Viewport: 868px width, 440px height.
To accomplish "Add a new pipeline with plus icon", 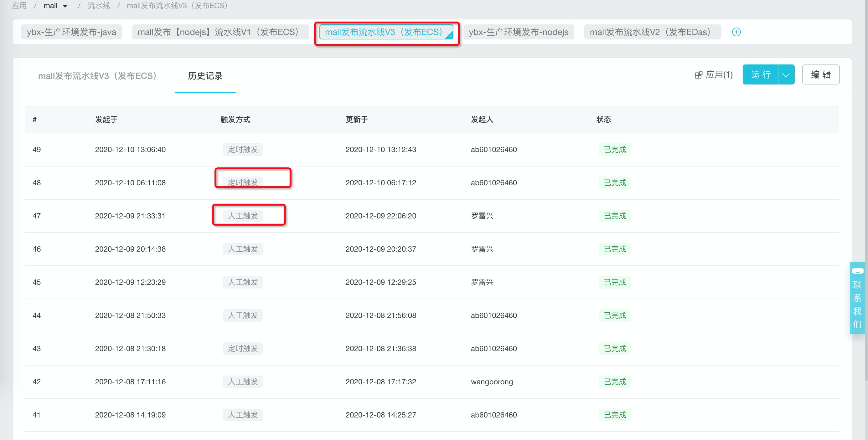I will click(736, 32).
